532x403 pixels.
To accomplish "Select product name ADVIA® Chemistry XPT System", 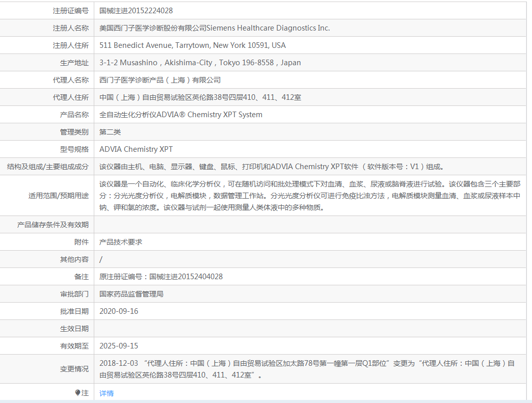I will click(181, 115).
